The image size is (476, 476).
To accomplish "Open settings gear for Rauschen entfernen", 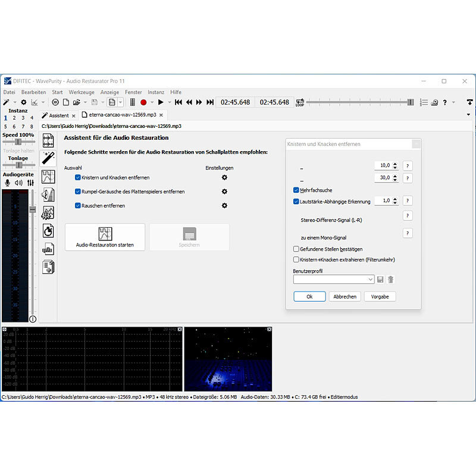I will coord(224,205).
